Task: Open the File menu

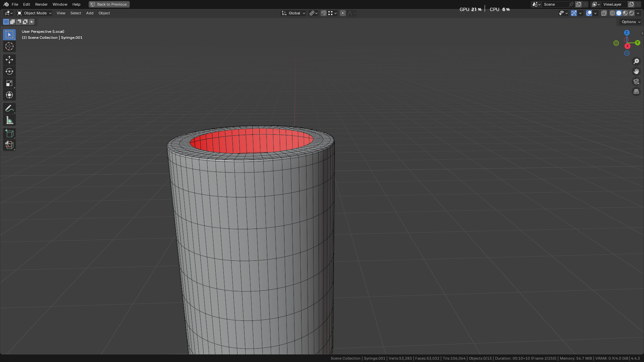Action: click(15, 4)
